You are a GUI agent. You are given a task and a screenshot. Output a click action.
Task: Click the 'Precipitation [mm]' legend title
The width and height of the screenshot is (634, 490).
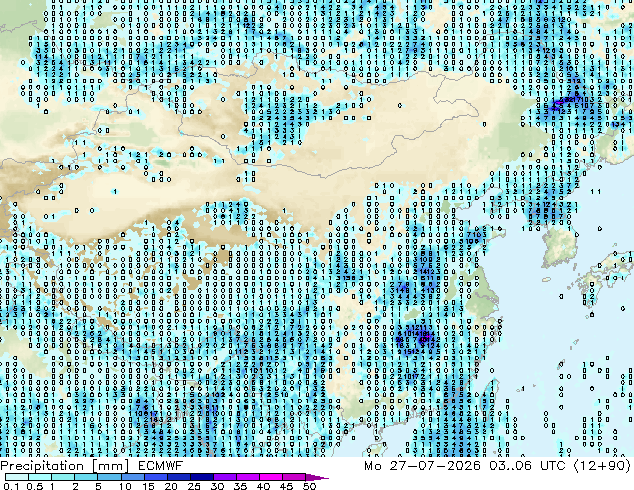pos(65,466)
